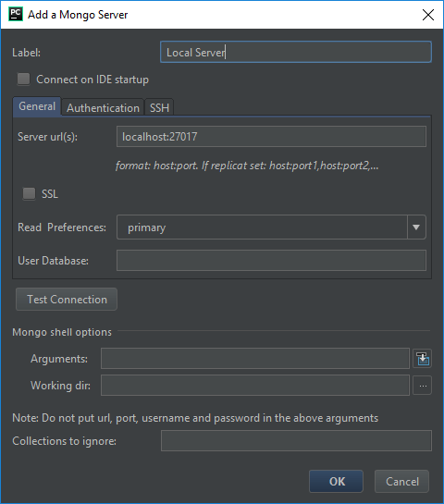This screenshot has height=504, width=444.
Task: Enable Connect on IDE startup checkbox
Action: [x=23, y=80]
